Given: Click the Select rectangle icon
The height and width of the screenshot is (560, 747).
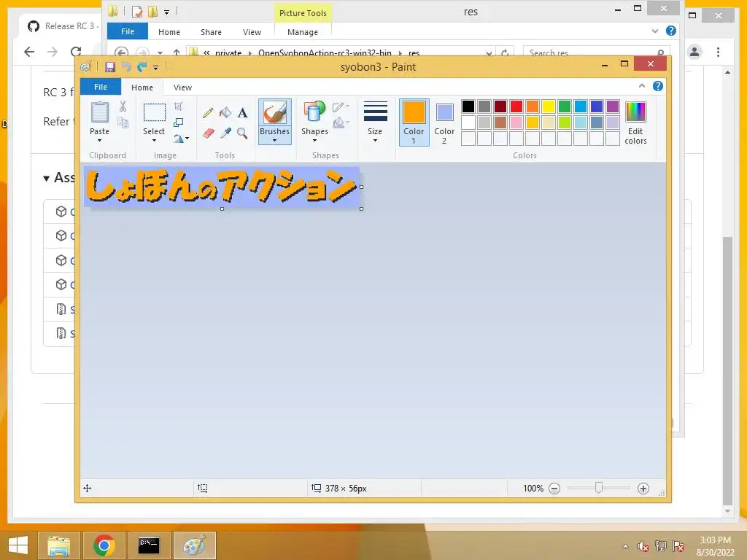Looking at the screenshot, I should tap(155, 113).
